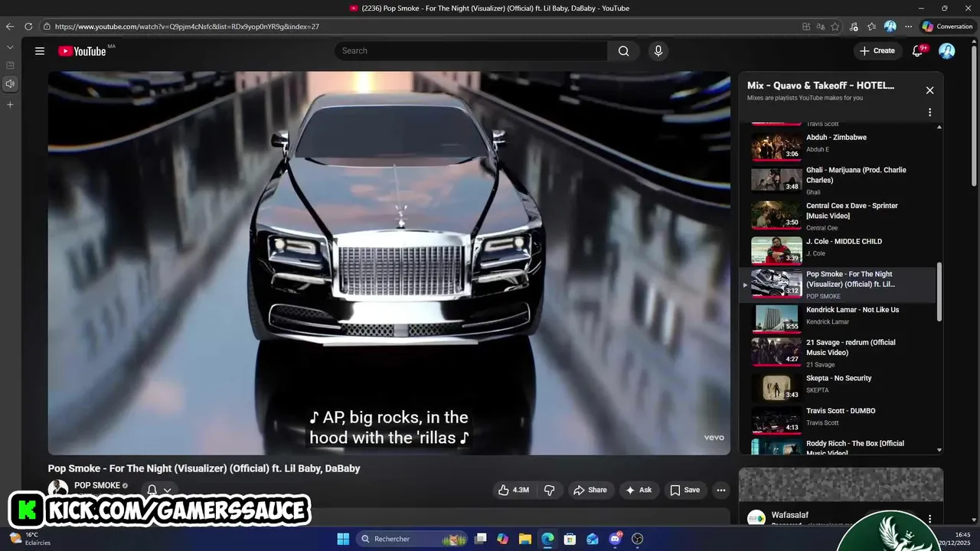Click the taskbar Rechercher search box

tap(412, 539)
